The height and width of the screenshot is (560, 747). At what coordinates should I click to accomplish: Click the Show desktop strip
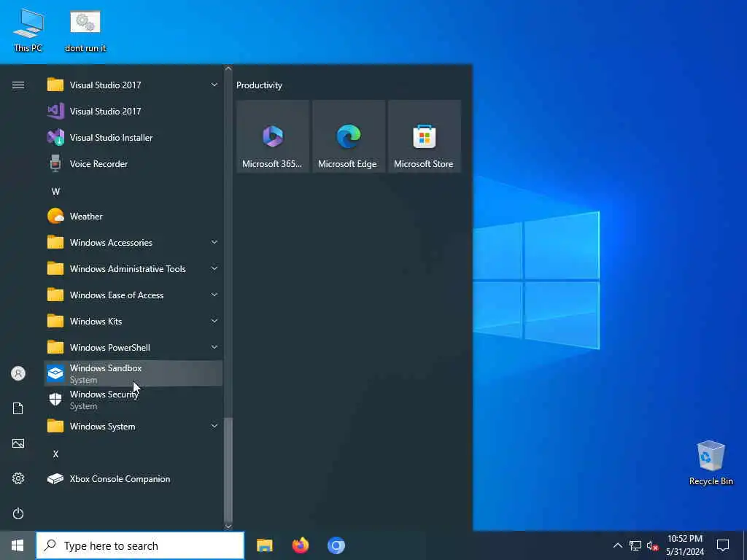pos(745,545)
